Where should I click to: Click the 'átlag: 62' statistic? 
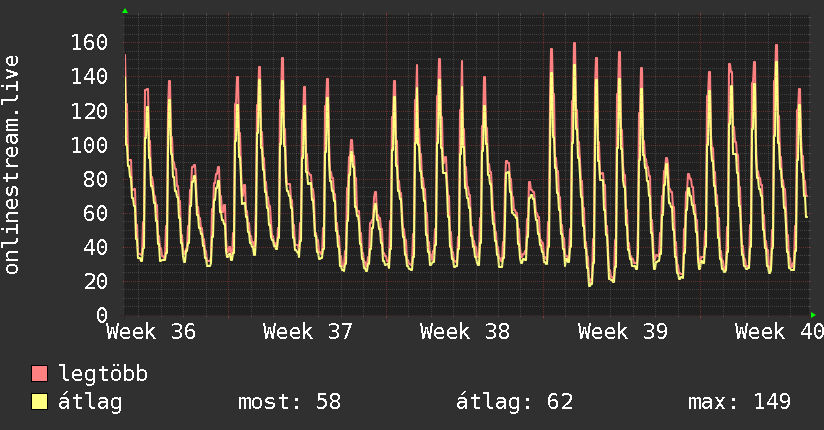coord(514,402)
